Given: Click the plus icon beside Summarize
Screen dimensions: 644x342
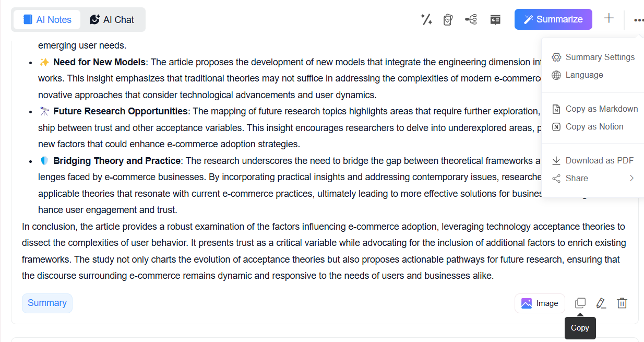Looking at the screenshot, I should point(609,19).
